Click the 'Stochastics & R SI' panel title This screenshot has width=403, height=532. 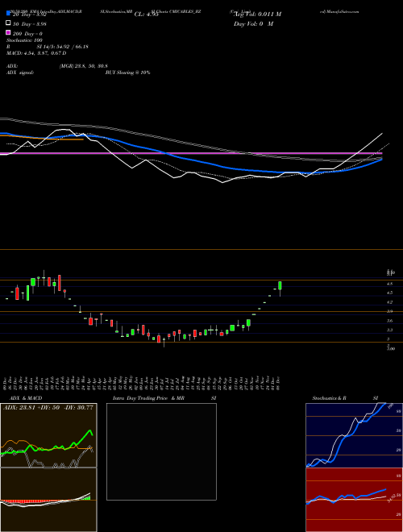tap(345, 398)
